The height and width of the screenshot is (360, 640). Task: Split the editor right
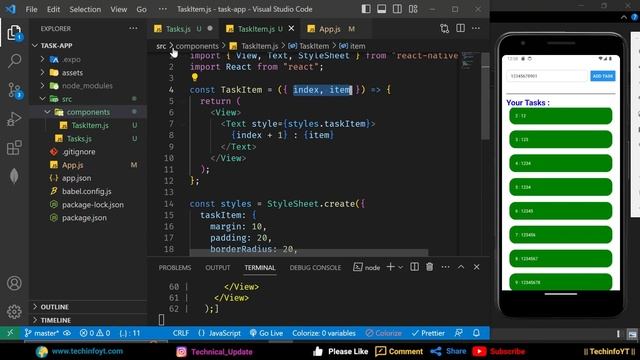460,28
